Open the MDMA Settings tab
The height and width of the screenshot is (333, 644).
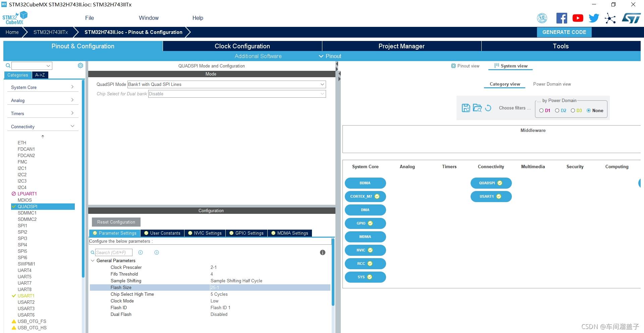289,233
